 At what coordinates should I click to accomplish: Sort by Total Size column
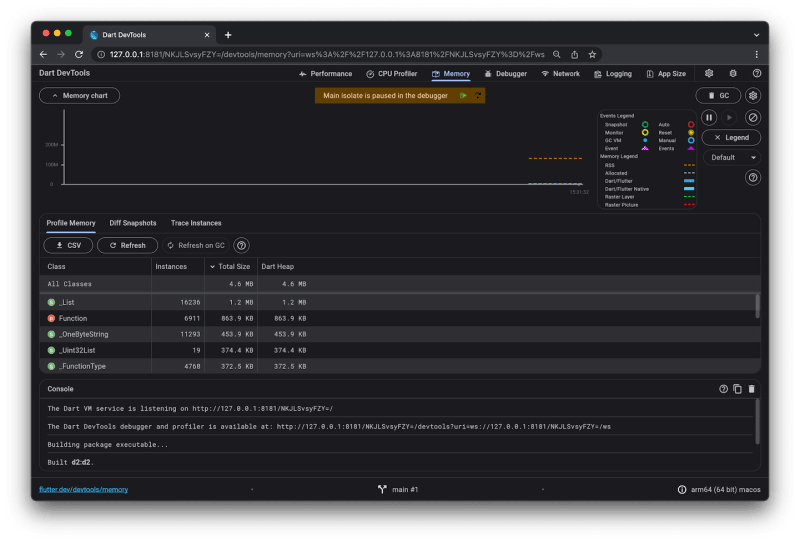pos(230,266)
